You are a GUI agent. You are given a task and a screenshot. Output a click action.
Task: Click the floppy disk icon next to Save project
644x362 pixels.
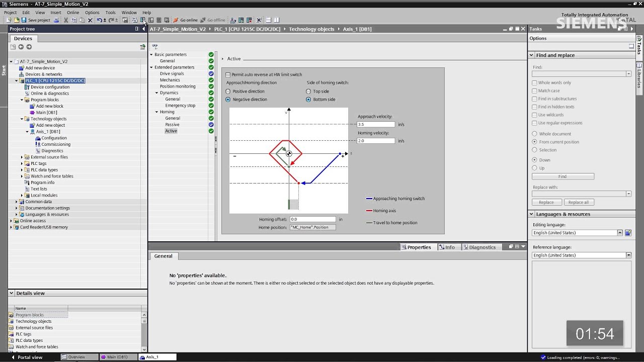[24, 20]
